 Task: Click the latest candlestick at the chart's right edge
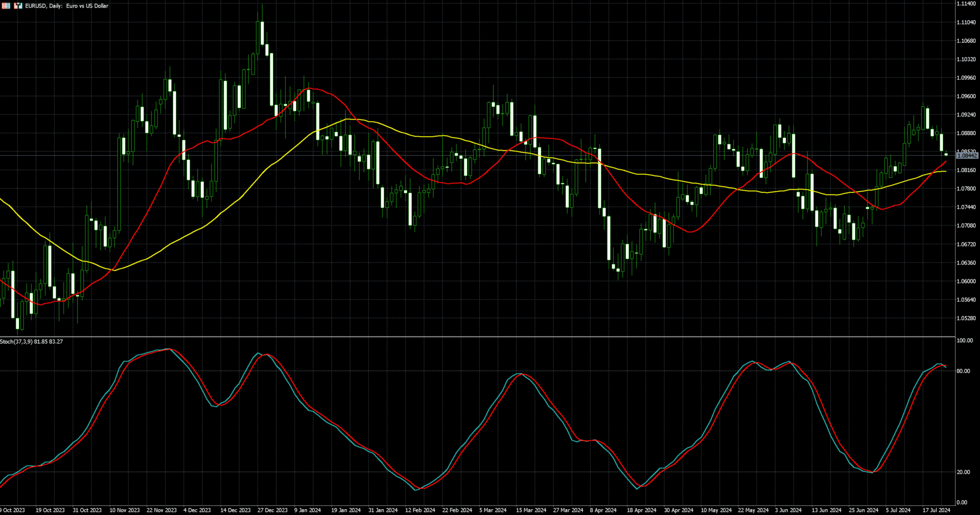point(946,154)
